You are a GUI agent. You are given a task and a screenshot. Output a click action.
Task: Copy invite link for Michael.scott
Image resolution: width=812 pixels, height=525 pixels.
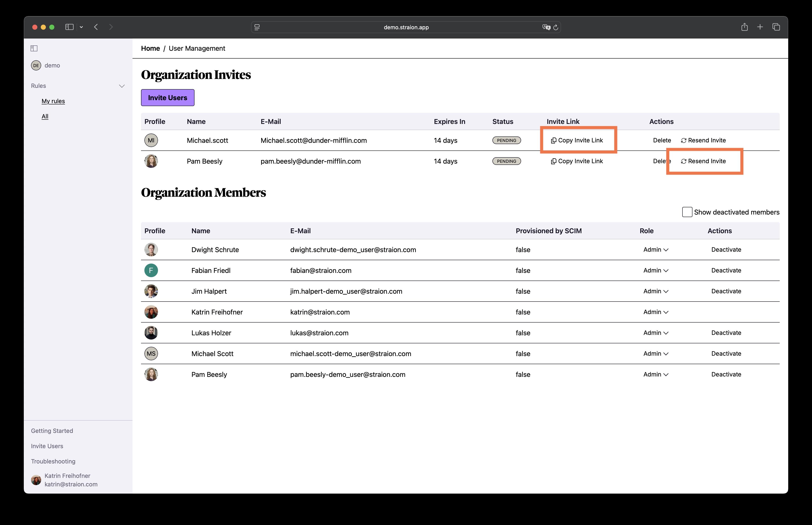pos(577,140)
